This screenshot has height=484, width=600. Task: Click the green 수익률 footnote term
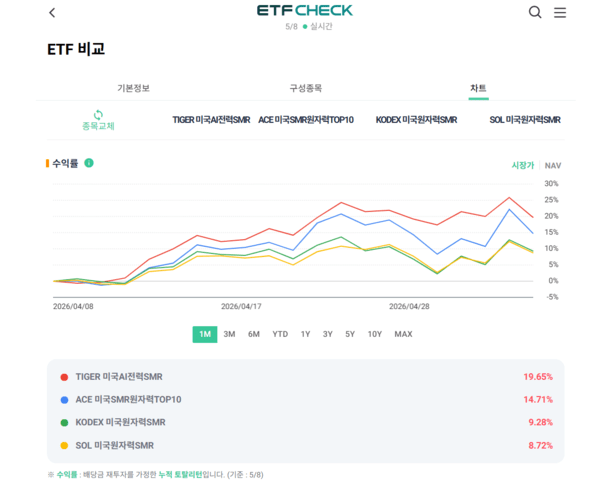click(x=67, y=475)
